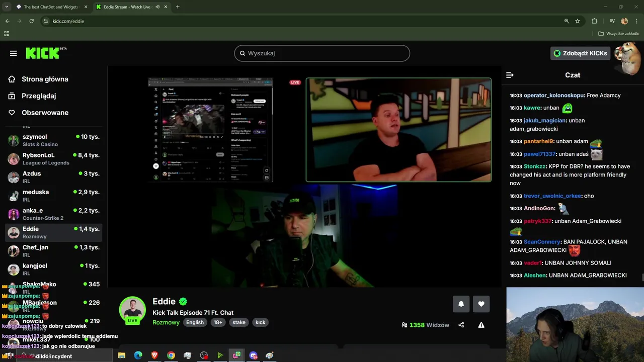Image resolution: width=644 pixels, height=362 pixels.
Task: Open Chrome apps grid in bookmarks bar
Action: 7,34
